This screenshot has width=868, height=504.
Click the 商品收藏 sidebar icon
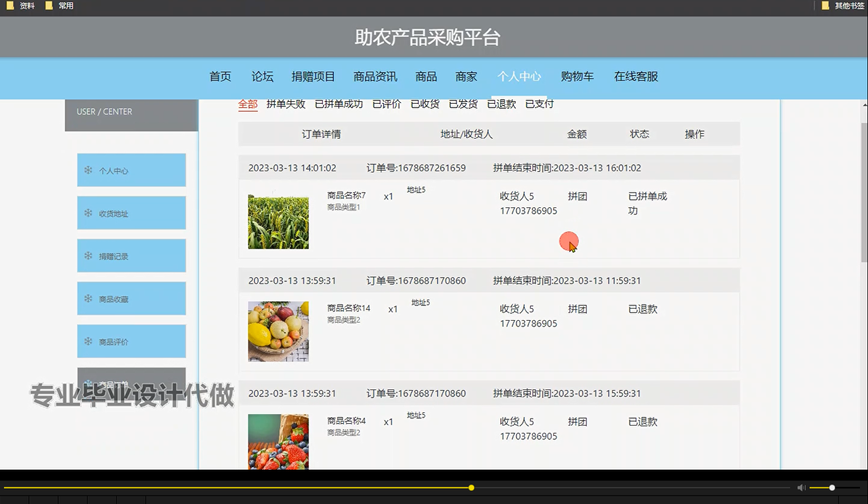coord(87,298)
